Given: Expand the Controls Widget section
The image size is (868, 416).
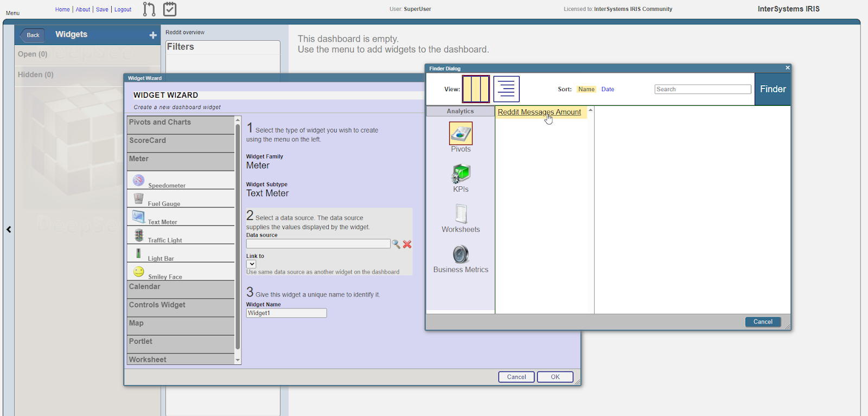Looking at the screenshot, I should [181, 305].
